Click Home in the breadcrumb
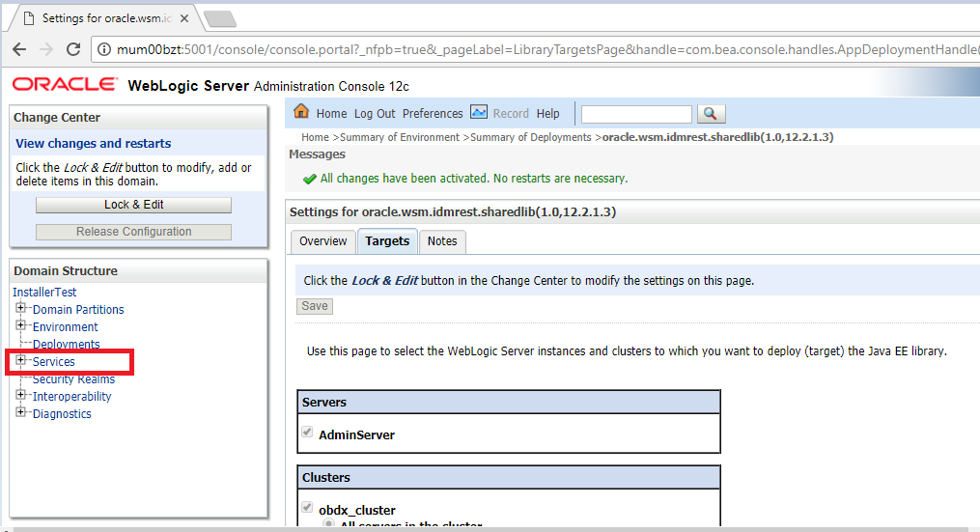Screen dimensions: 980x532 [x=315, y=137]
